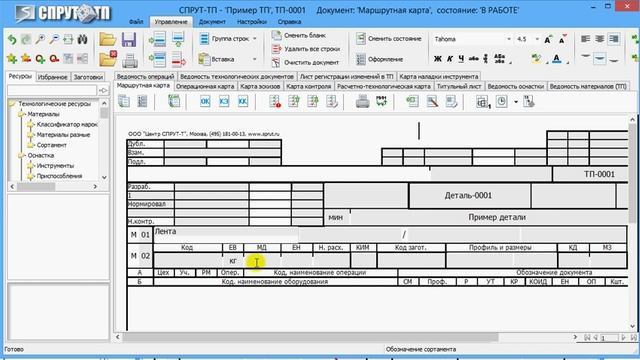Toggle bold Ж formatting
The height and width of the screenshot is (360, 640).
coord(438,59)
